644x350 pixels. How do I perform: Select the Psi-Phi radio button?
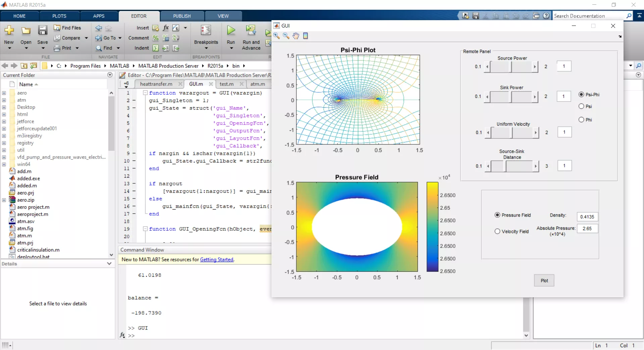coord(581,95)
